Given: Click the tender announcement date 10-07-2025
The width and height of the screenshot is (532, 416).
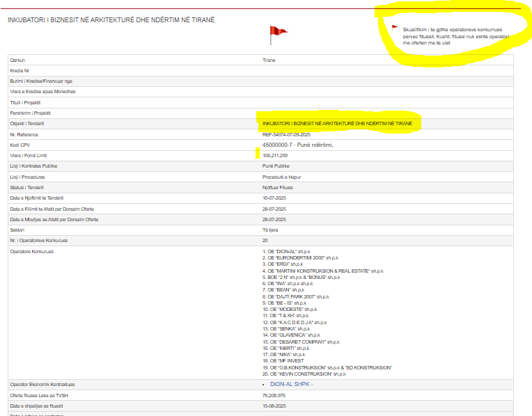Looking at the screenshot, I should 274,198.
